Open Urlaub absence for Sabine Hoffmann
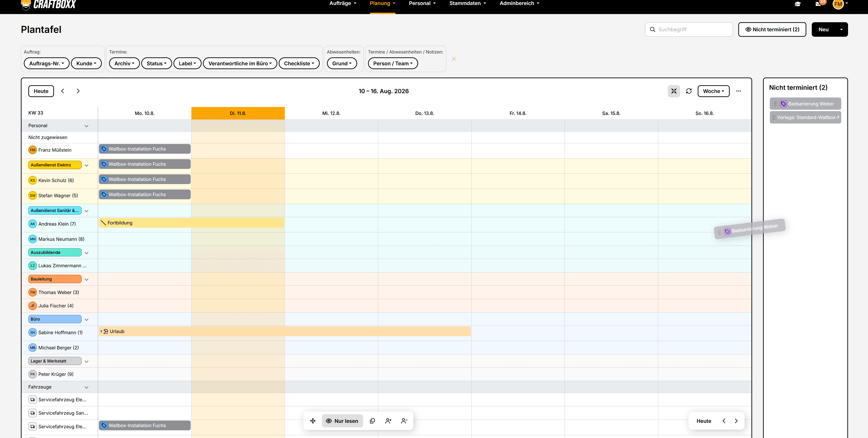868x438 pixels. (x=285, y=331)
